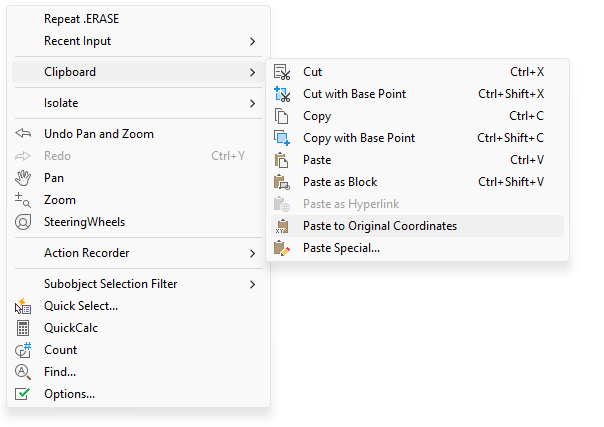Expand the Recent Input submenu arrow
The image size is (604, 427).
[x=252, y=41]
